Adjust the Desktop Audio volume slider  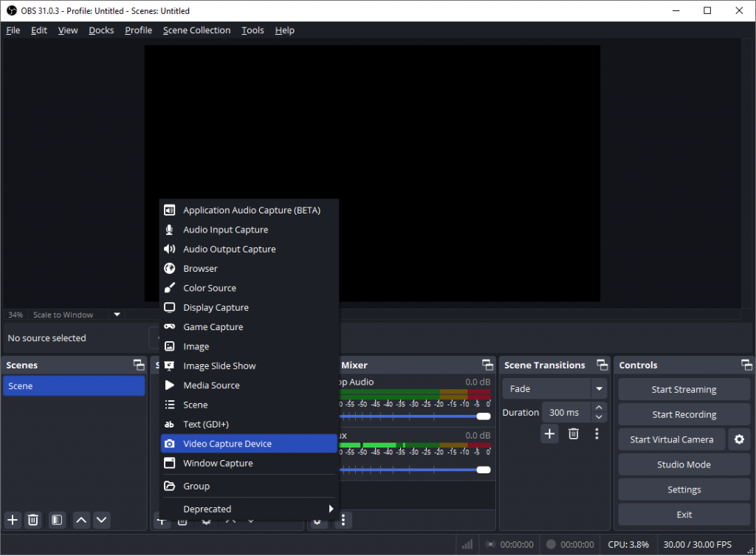pyautogui.click(x=415, y=416)
